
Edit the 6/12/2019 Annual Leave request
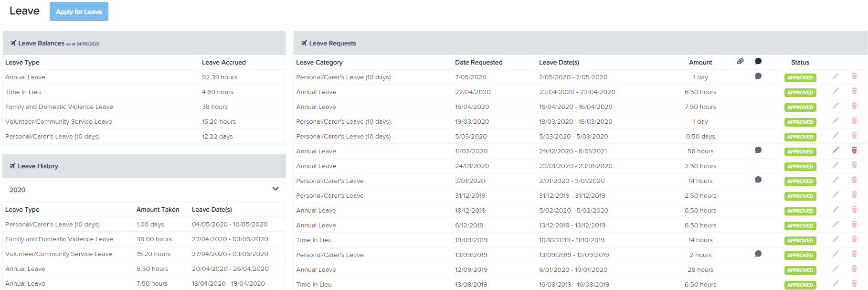point(836,226)
